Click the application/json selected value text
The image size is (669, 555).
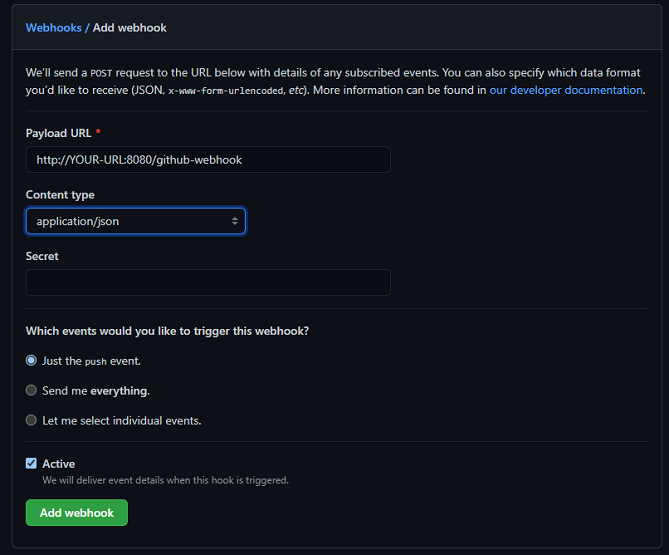tap(78, 221)
